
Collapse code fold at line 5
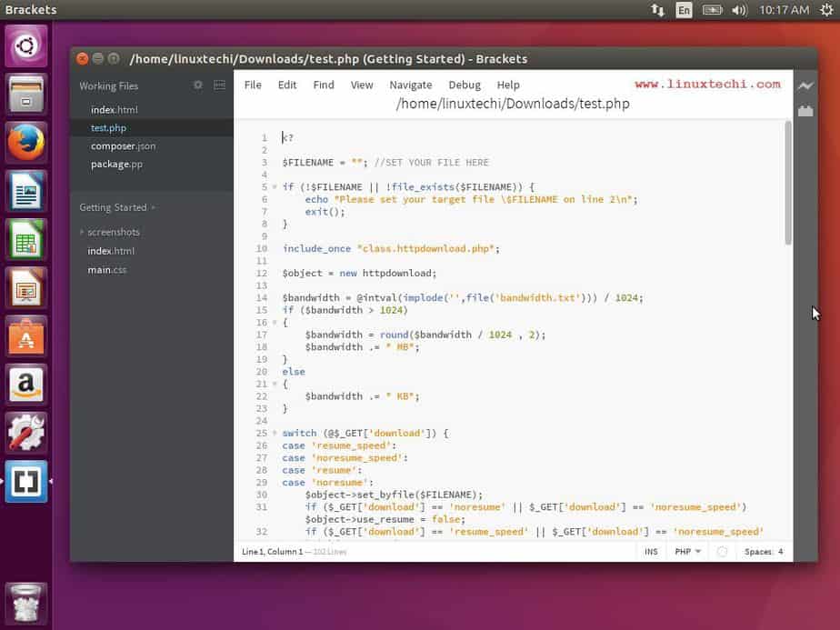(x=275, y=187)
